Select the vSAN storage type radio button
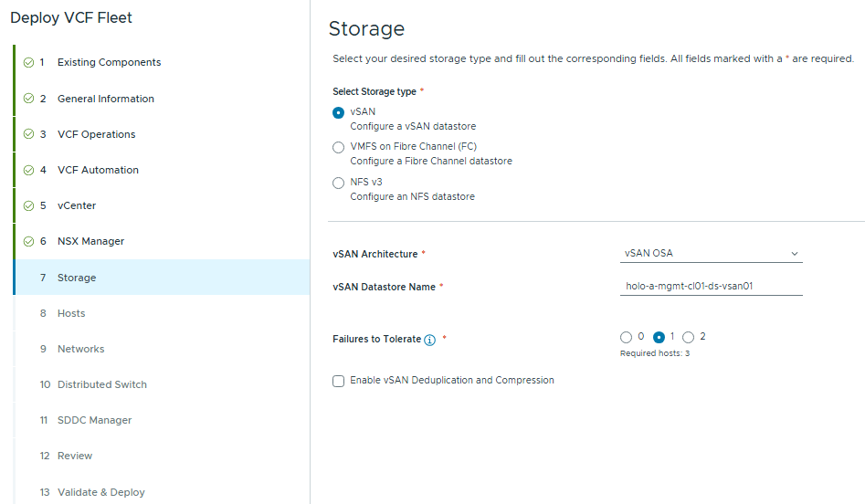This screenshot has height=504, width=865. pyautogui.click(x=339, y=112)
